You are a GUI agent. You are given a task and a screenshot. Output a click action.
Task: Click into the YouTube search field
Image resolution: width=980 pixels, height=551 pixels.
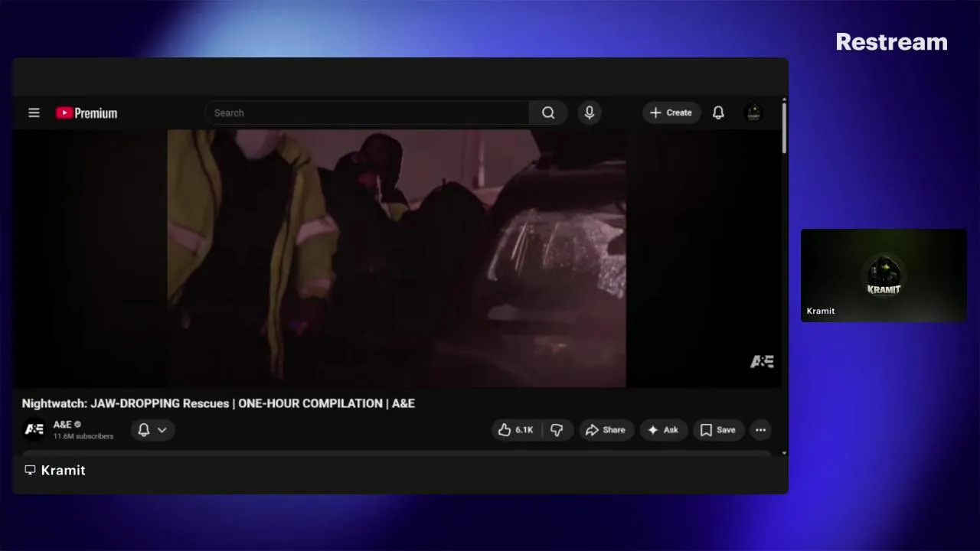(367, 112)
